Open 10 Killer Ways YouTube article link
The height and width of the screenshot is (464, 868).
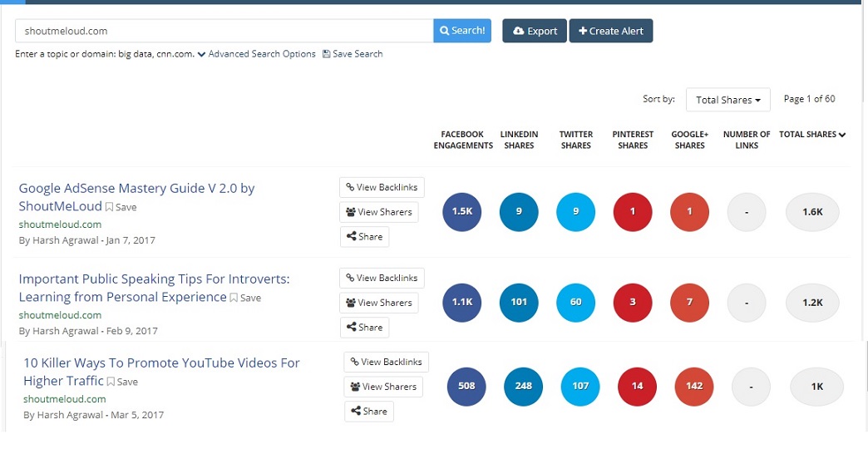click(161, 372)
